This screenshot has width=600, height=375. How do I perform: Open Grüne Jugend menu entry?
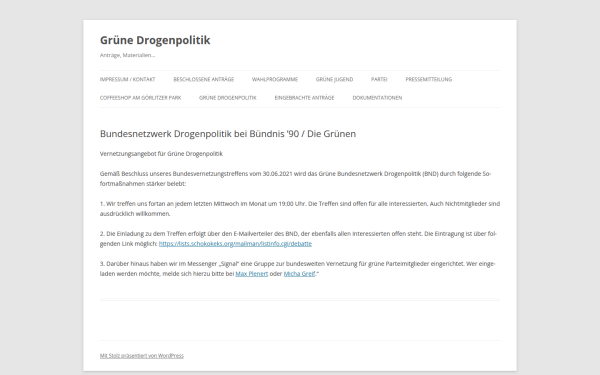(x=334, y=80)
